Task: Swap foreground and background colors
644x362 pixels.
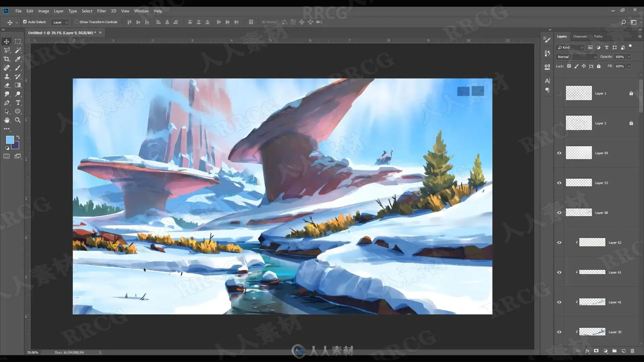Action: coord(18,137)
